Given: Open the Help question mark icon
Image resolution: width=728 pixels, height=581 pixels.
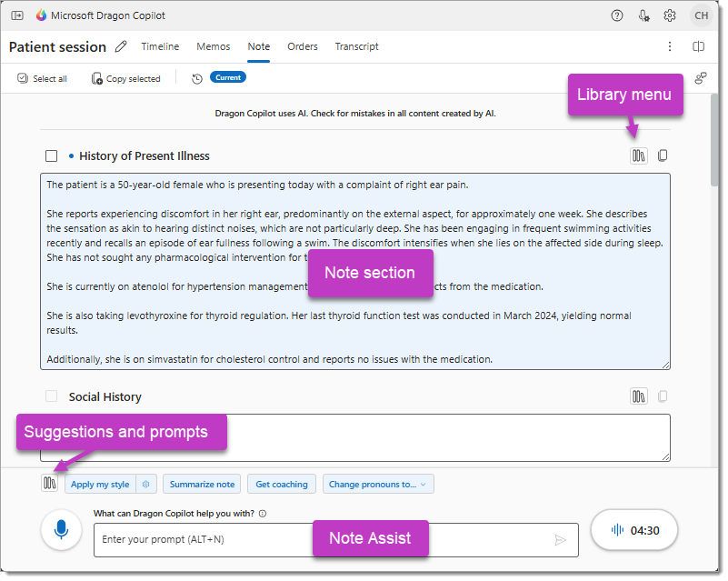Looking at the screenshot, I should (617, 15).
